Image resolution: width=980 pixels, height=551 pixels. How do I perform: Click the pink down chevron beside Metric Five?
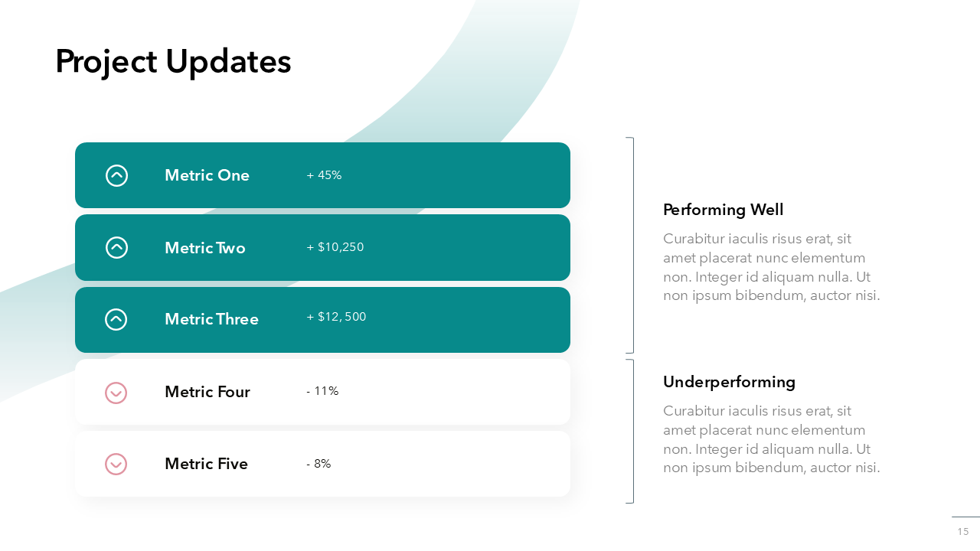point(116,464)
